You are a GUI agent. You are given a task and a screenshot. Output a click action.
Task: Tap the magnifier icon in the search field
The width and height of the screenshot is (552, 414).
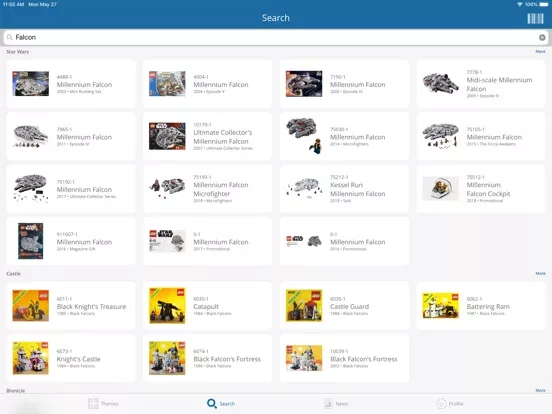coord(10,37)
